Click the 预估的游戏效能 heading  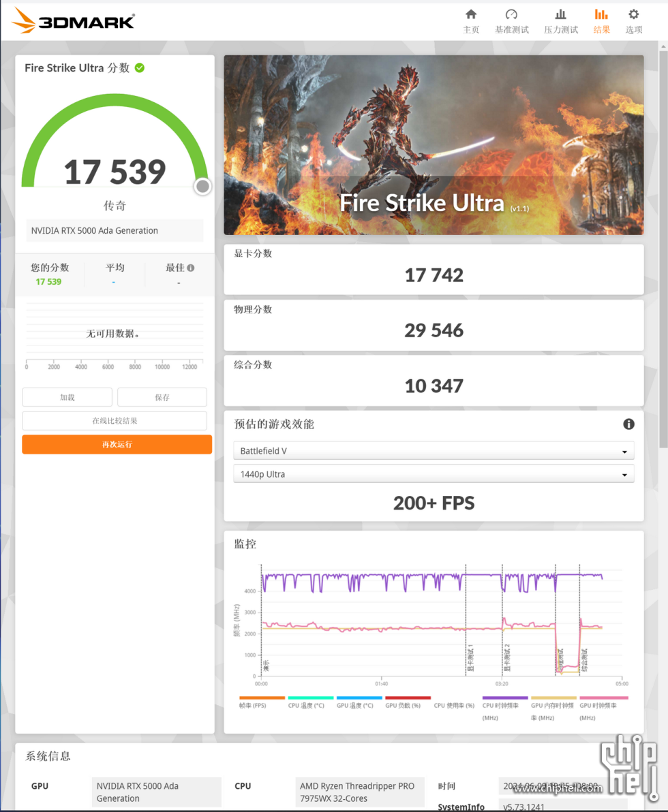pyautogui.click(x=273, y=424)
